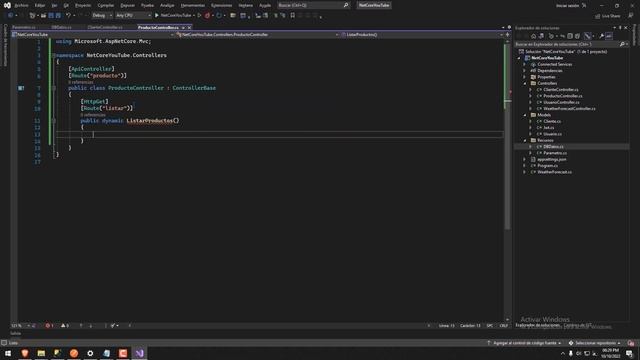640x360 pixels.
Task: Click the Hot Reload flame icon
Action: [207, 16]
